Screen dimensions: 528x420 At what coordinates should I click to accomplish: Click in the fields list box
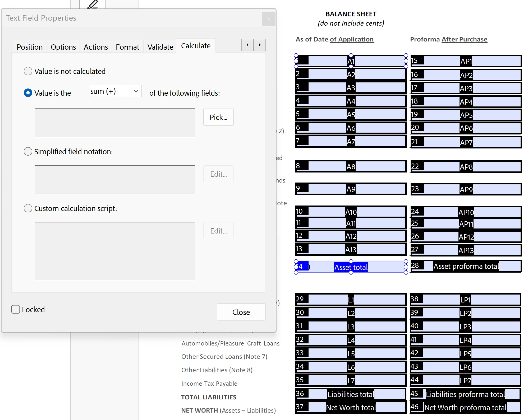pos(115,123)
